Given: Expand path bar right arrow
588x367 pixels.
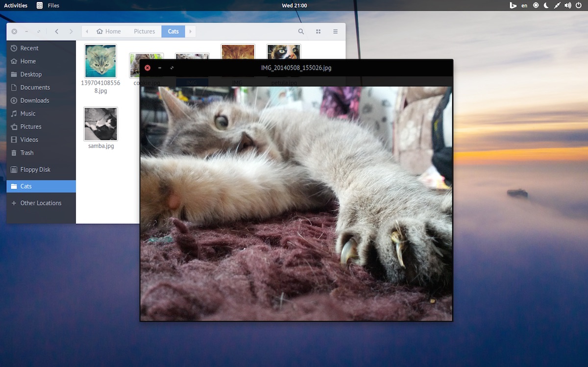Looking at the screenshot, I should pyautogui.click(x=190, y=31).
